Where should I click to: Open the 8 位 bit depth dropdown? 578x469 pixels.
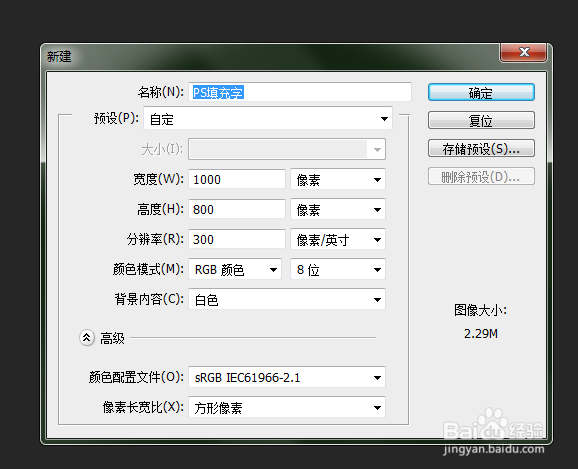[338, 270]
